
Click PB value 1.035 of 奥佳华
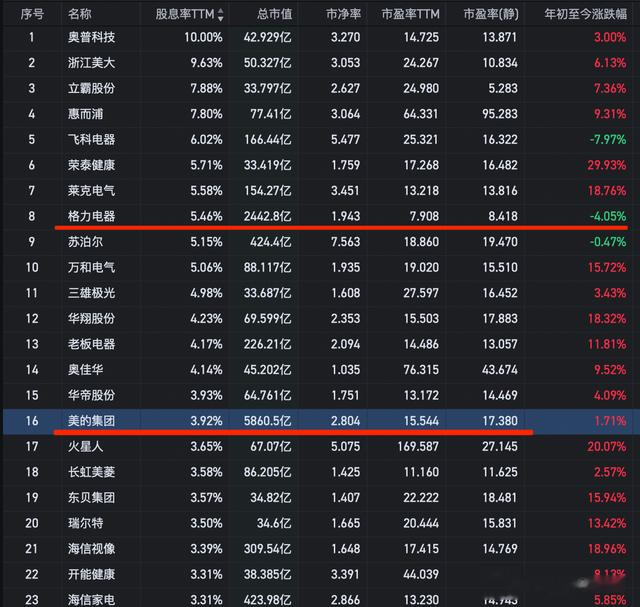(345, 370)
